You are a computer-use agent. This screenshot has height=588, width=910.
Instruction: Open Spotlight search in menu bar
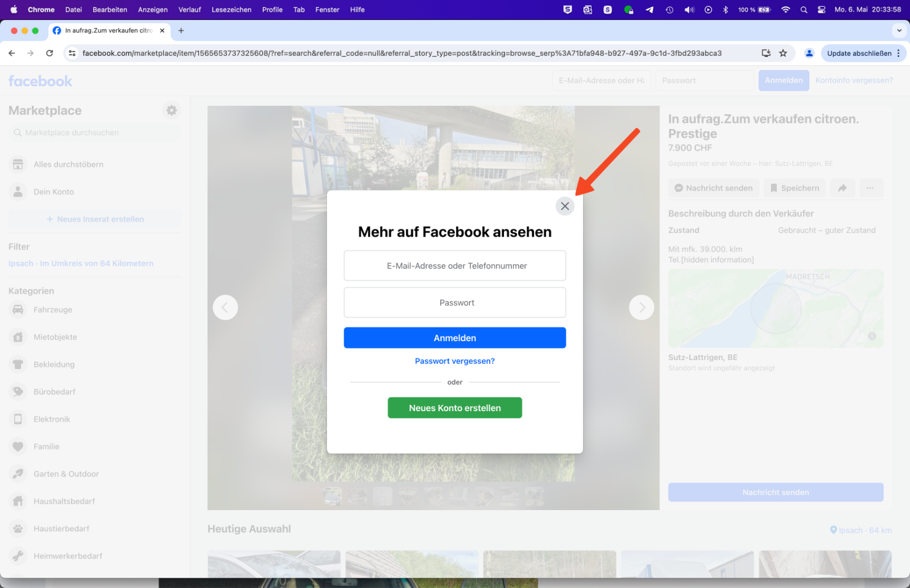tap(804, 10)
